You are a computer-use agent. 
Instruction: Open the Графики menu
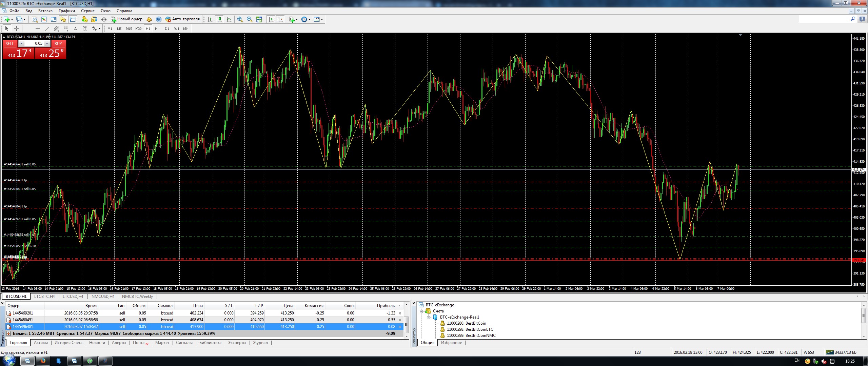point(66,11)
